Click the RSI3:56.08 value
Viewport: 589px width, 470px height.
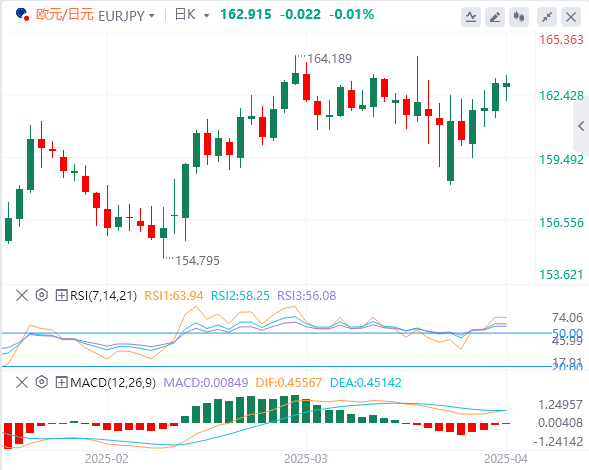(x=307, y=296)
